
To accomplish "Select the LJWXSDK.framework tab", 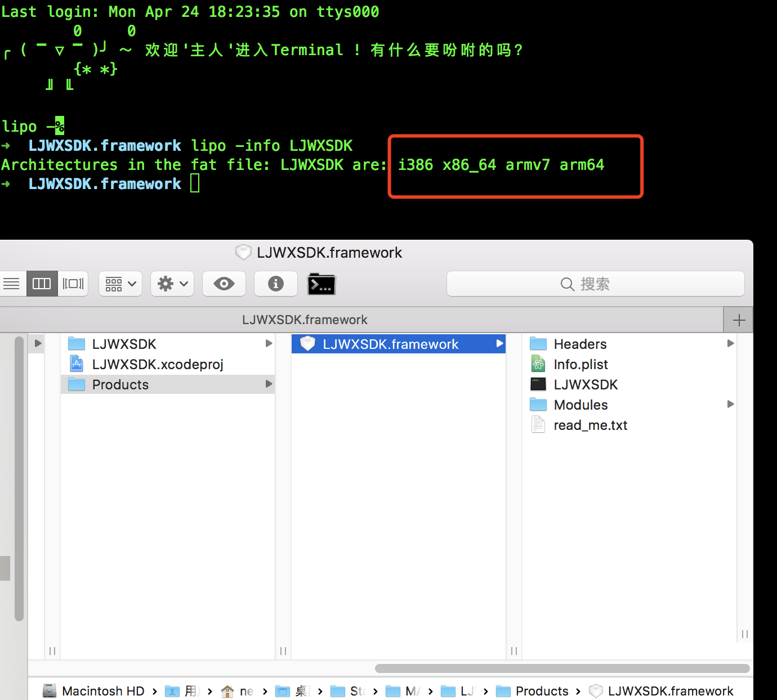I will [x=305, y=320].
